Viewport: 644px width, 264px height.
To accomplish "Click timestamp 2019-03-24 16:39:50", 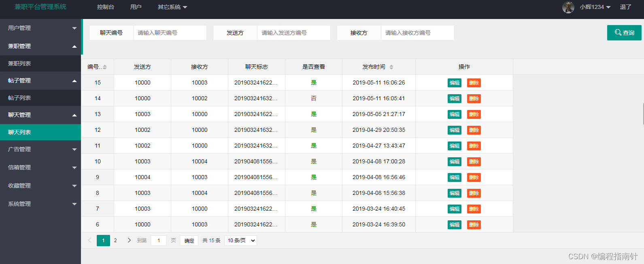I will (379, 224).
